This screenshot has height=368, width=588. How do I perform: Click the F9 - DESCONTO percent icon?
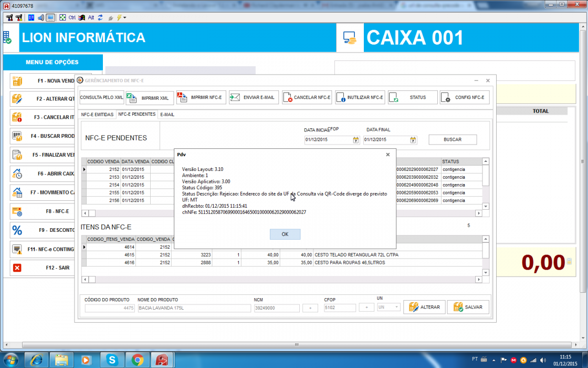[x=17, y=230]
